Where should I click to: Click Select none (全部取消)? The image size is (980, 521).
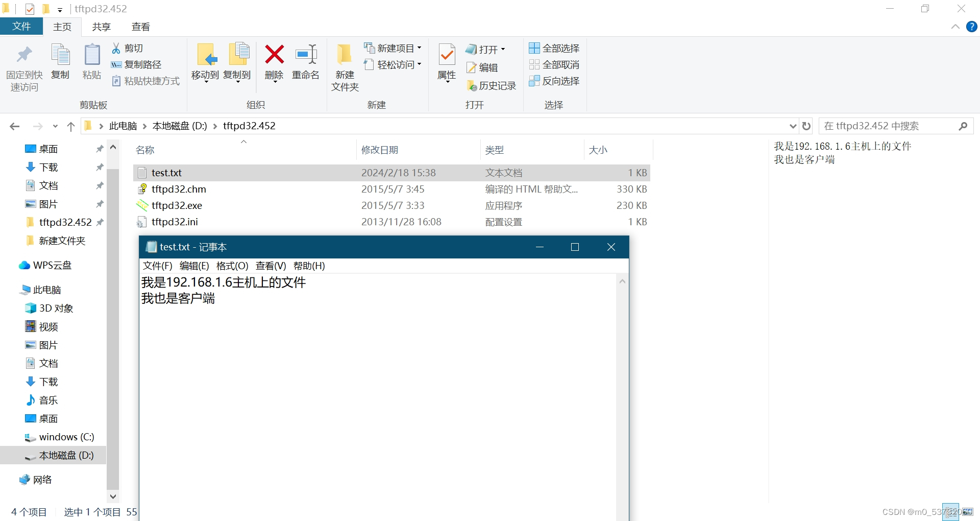[554, 64]
